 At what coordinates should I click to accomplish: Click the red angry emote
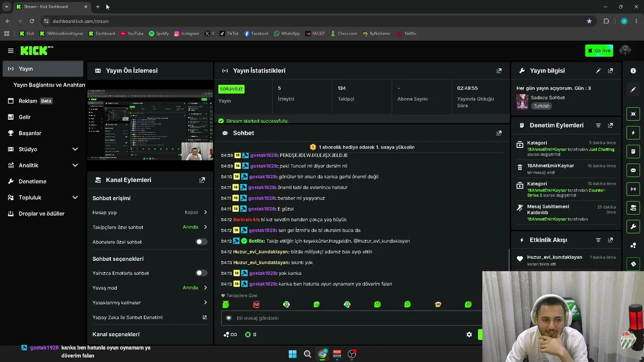coord(256,304)
